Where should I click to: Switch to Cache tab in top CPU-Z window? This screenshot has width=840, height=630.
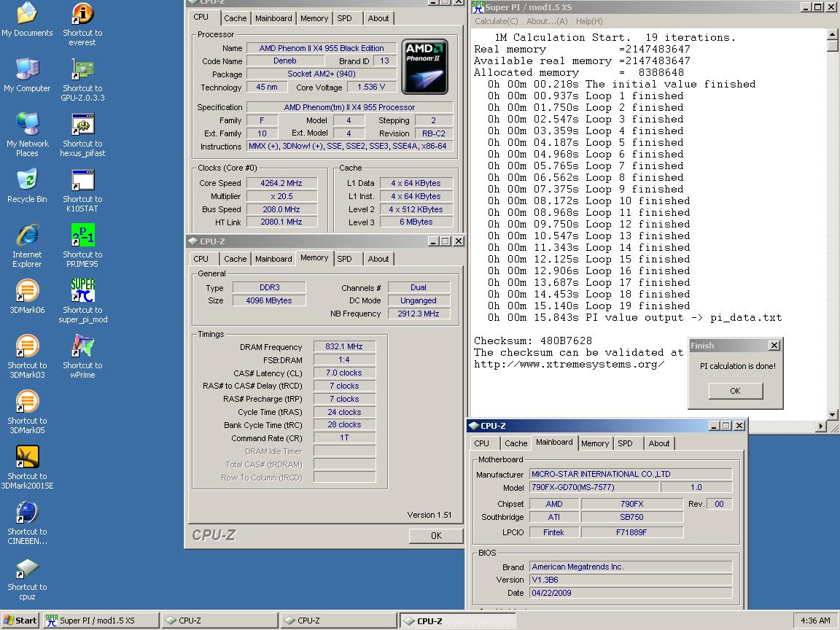click(236, 18)
